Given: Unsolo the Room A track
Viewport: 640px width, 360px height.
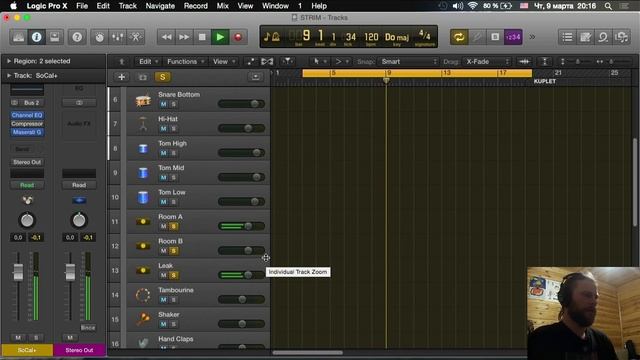Looking at the screenshot, I should click(173, 227).
